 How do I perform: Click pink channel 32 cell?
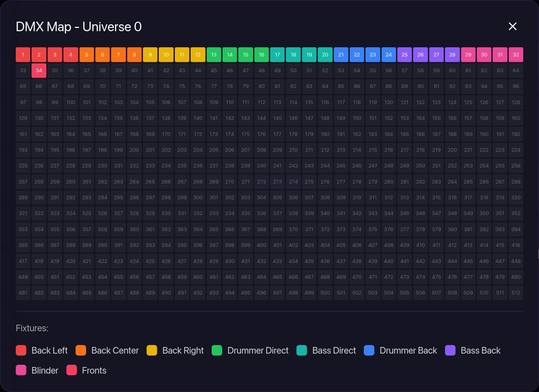coord(516,55)
